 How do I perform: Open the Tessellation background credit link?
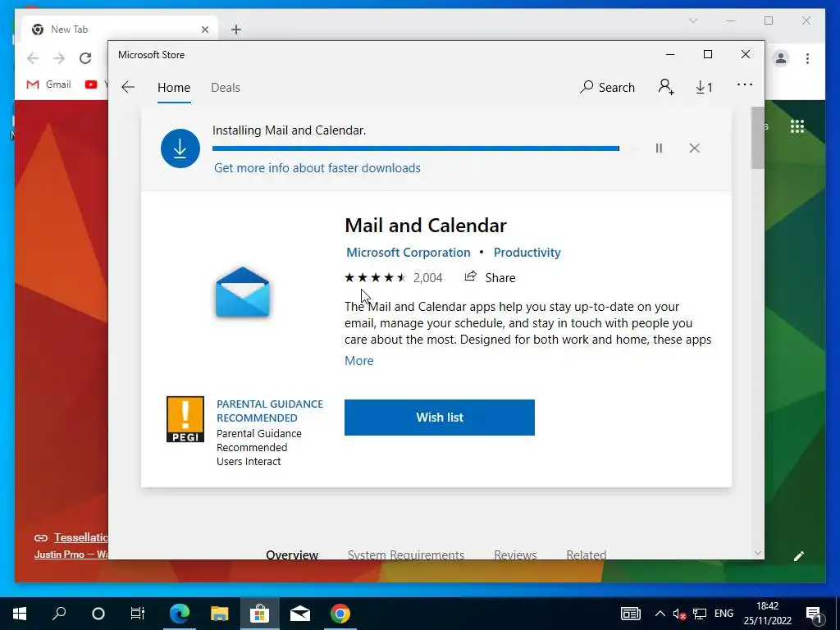(x=80, y=537)
